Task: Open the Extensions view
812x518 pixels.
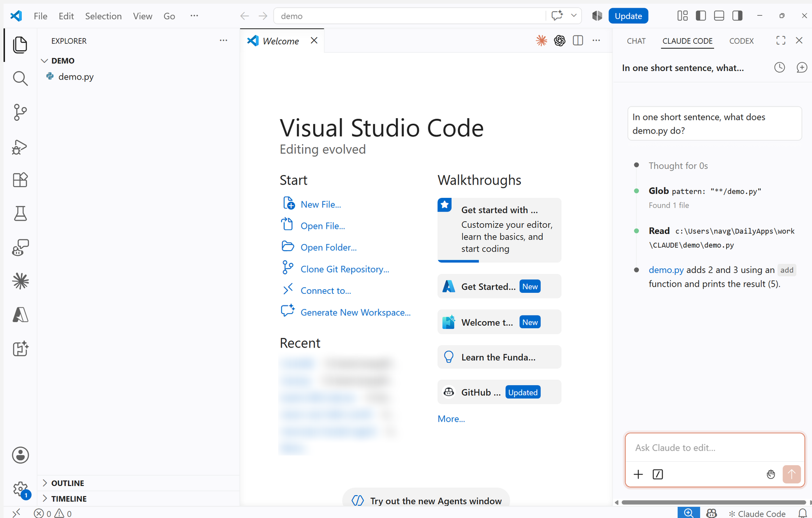Action: (x=20, y=180)
